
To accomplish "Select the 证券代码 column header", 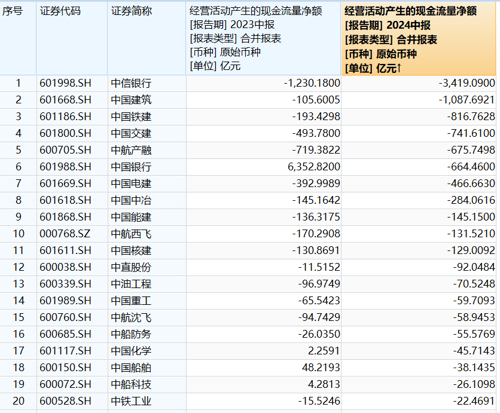I will pos(72,38).
